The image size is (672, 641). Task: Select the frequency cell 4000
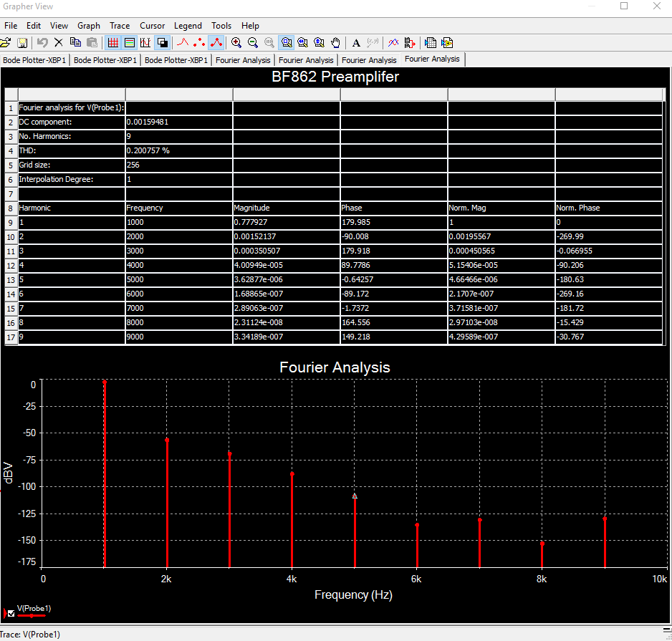[x=179, y=265]
